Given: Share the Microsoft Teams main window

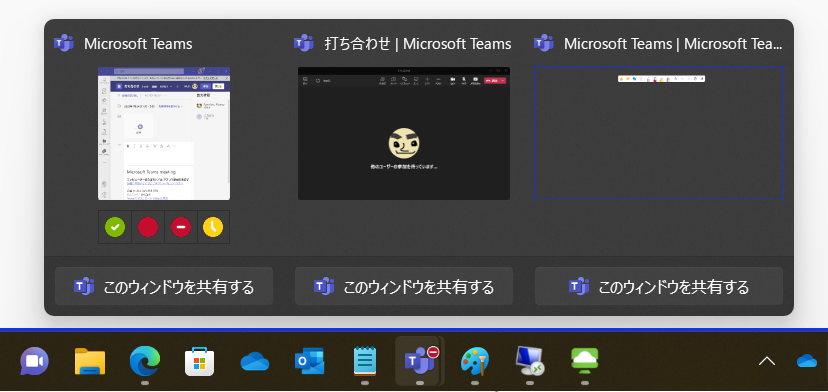Looking at the screenshot, I should tap(164, 286).
